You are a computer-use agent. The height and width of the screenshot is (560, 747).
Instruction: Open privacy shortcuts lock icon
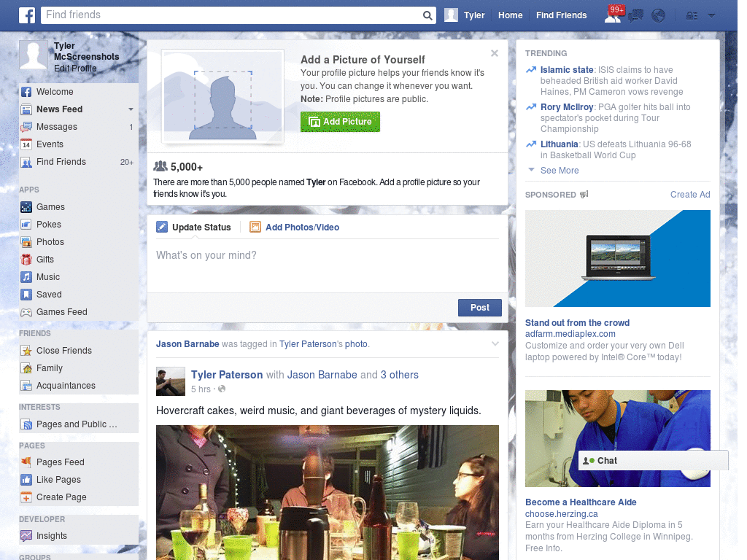(692, 16)
